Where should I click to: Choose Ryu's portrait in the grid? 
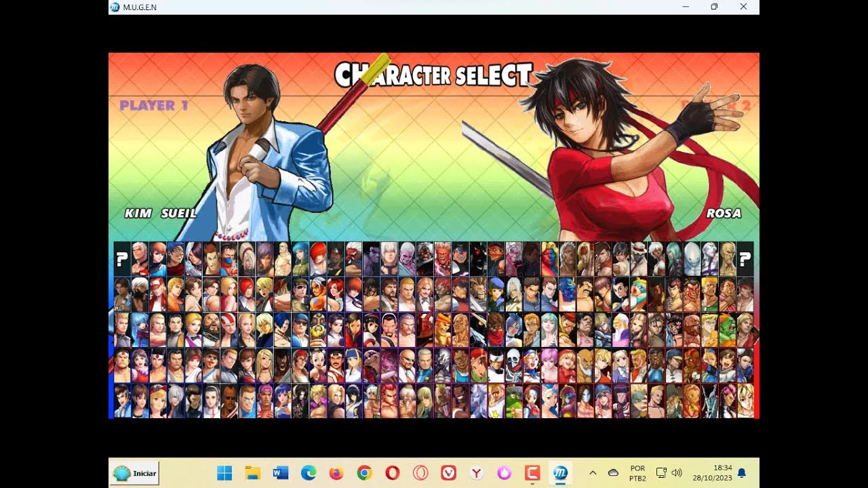(745, 294)
